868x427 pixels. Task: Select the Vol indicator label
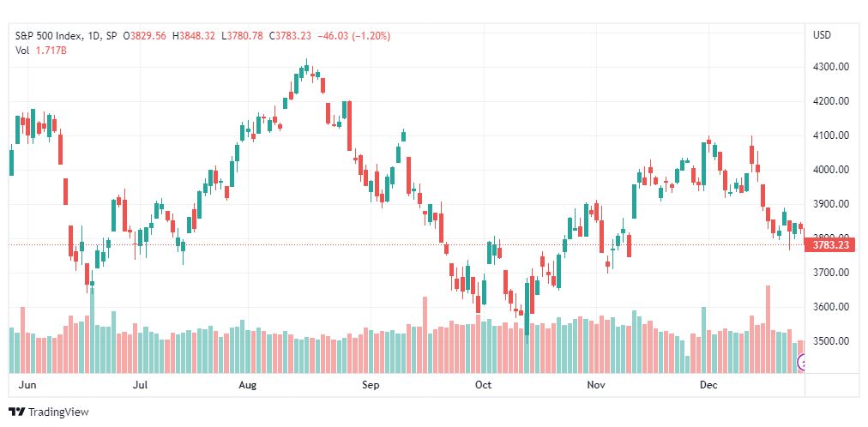pos(22,51)
